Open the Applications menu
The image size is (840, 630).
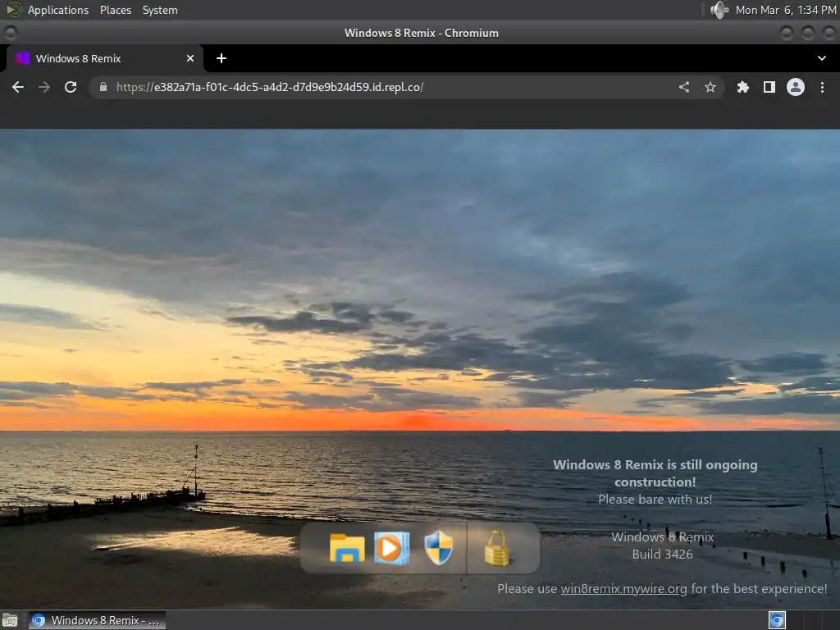click(58, 10)
